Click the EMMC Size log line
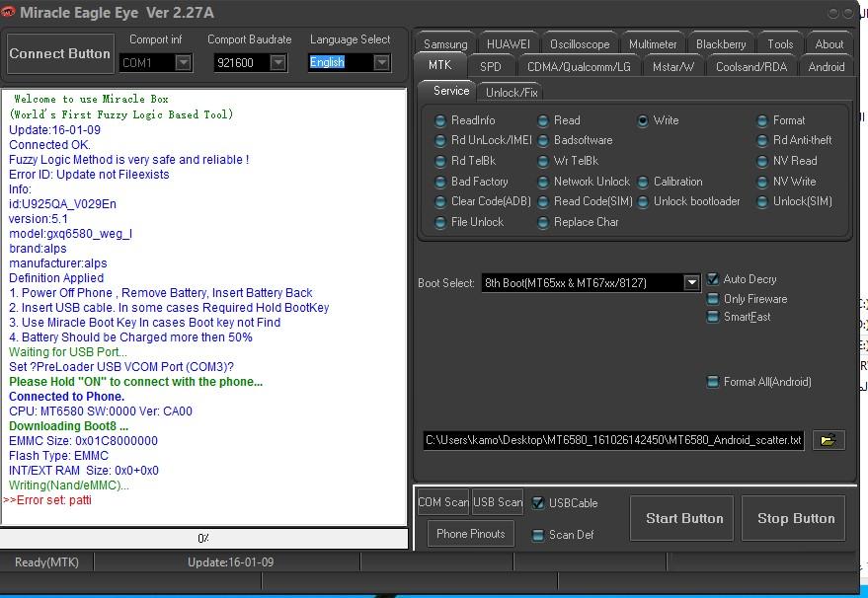The height and width of the screenshot is (598, 868). pyautogui.click(x=84, y=441)
